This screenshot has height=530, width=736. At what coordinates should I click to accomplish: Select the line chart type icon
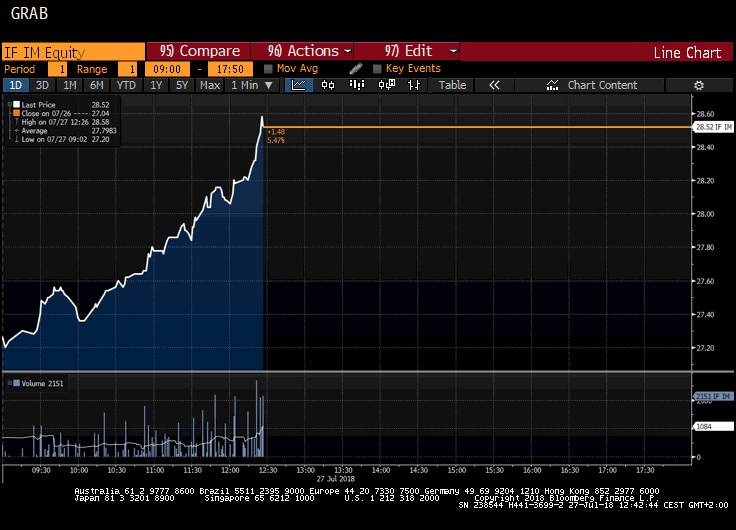[x=299, y=85]
